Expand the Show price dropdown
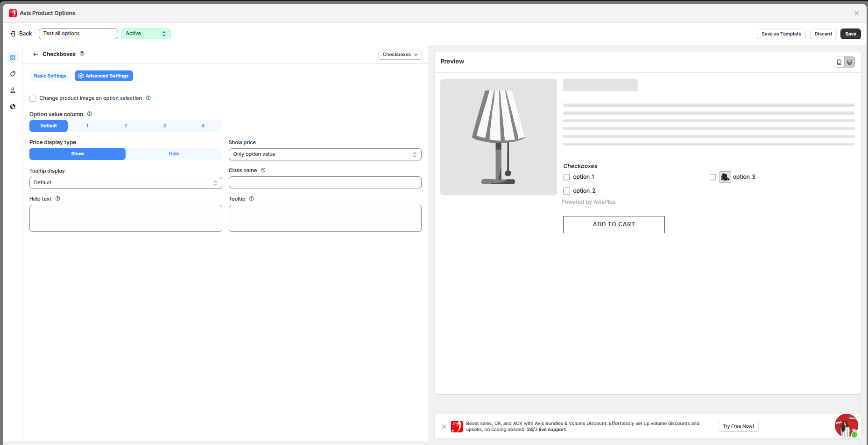Image resolution: width=868 pixels, height=445 pixels. tap(325, 154)
